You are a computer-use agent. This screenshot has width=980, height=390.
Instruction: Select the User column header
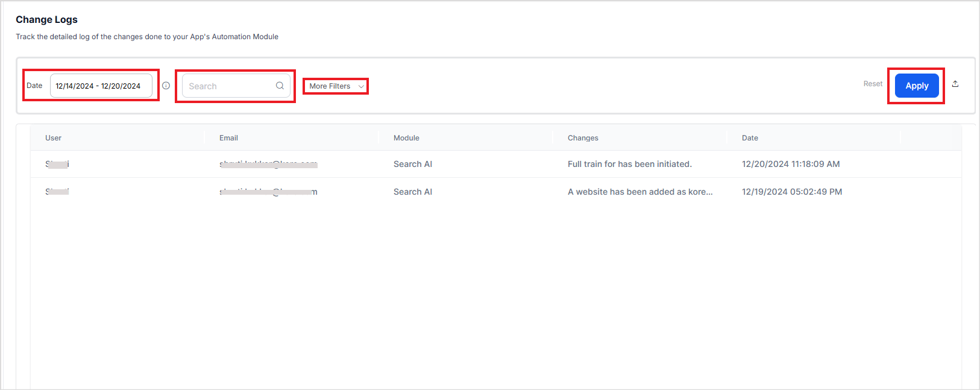click(53, 138)
